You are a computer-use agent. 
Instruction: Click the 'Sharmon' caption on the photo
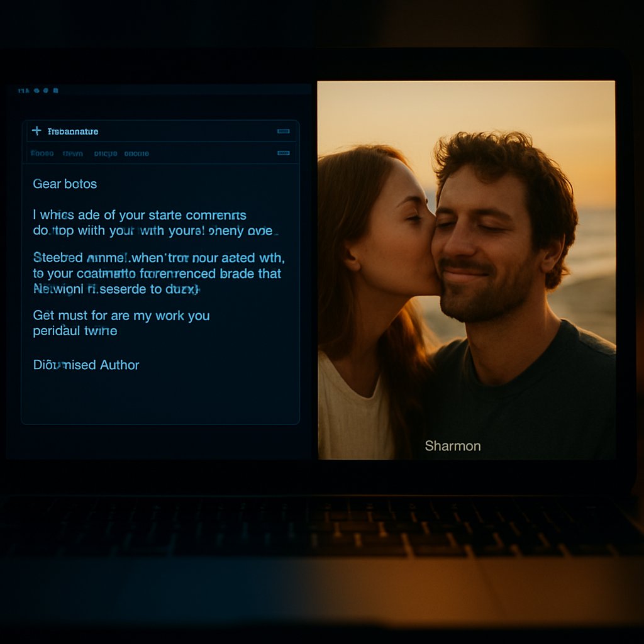pos(453,446)
